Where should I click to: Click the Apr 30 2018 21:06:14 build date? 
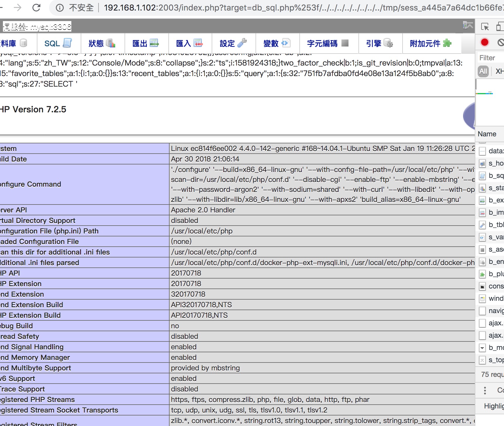coord(205,159)
